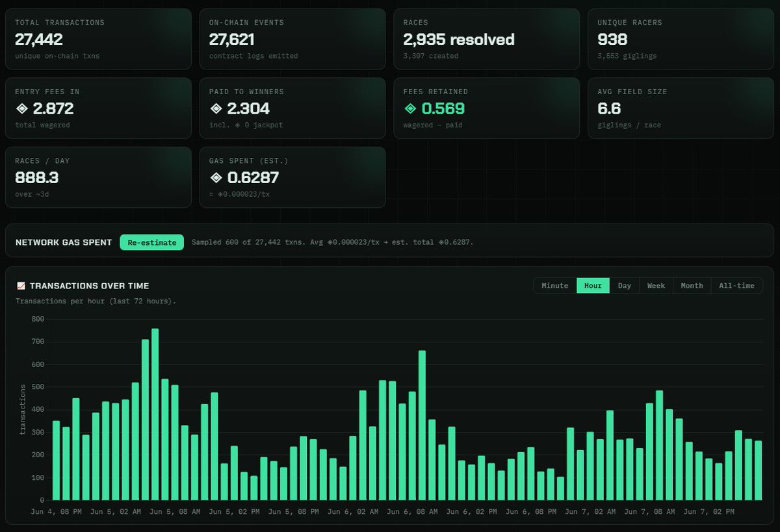The image size is (780, 532).
Task: Click the Jun 6, 02 AM axis label
Action: (353, 513)
